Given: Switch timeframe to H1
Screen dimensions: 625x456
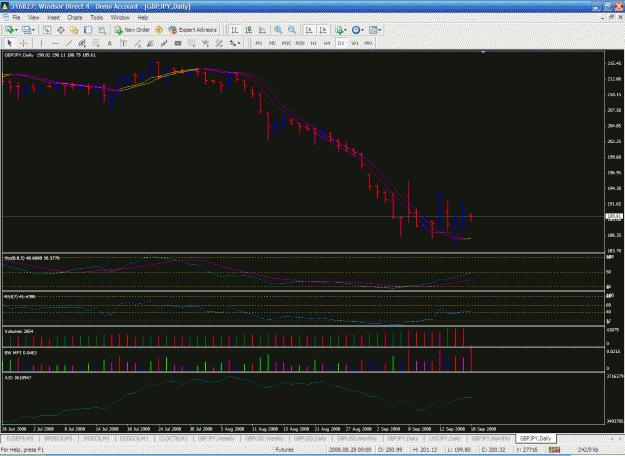Looking at the screenshot, I should pyautogui.click(x=314, y=43).
